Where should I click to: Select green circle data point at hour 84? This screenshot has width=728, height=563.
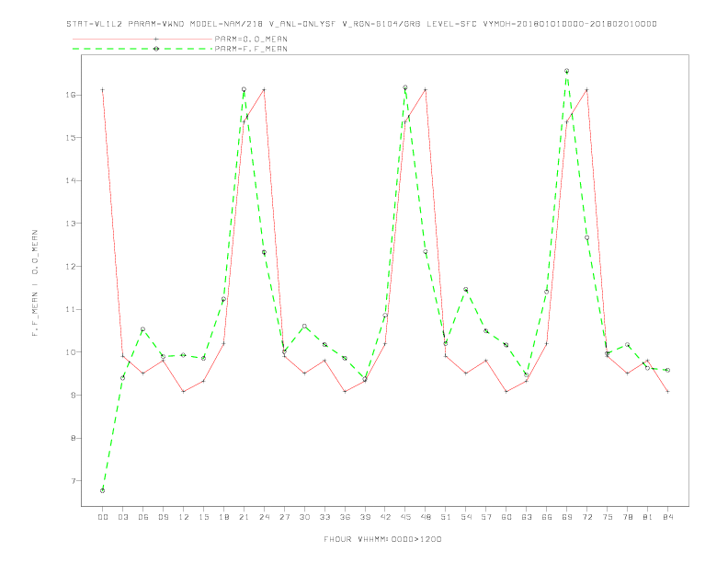click(667, 370)
